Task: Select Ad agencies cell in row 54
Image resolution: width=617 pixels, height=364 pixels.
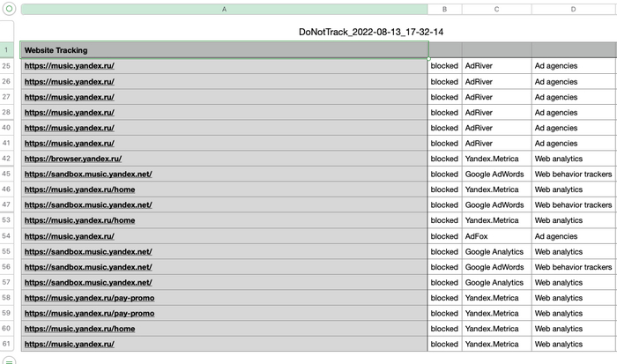Action: click(573, 236)
